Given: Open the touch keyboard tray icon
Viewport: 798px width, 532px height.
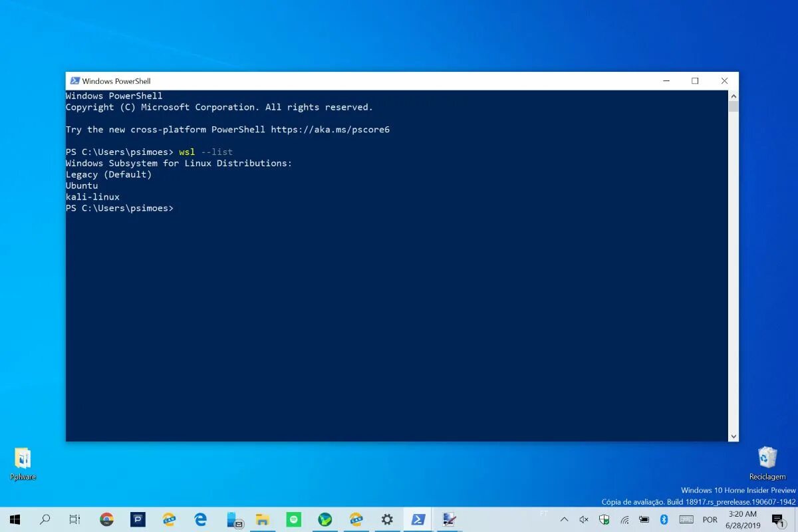Looking at the screenshot, I should coord(686,519).
